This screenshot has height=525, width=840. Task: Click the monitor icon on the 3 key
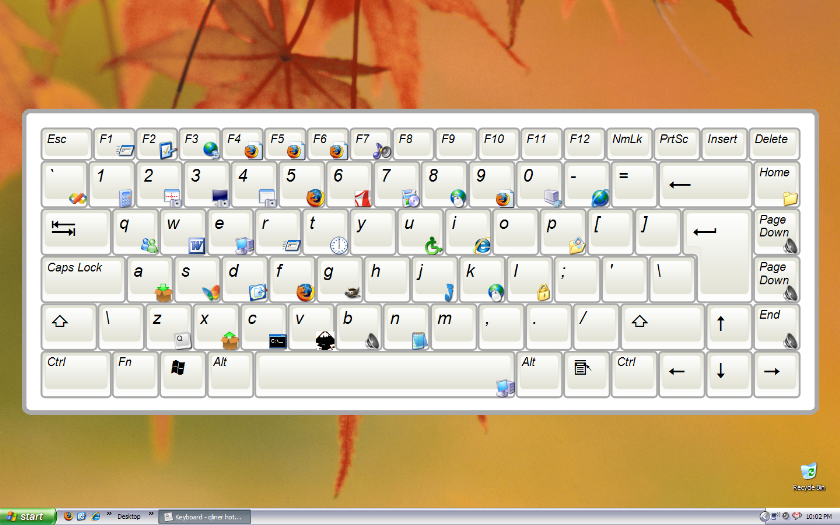pyautogui.click(x=220, y=198)
